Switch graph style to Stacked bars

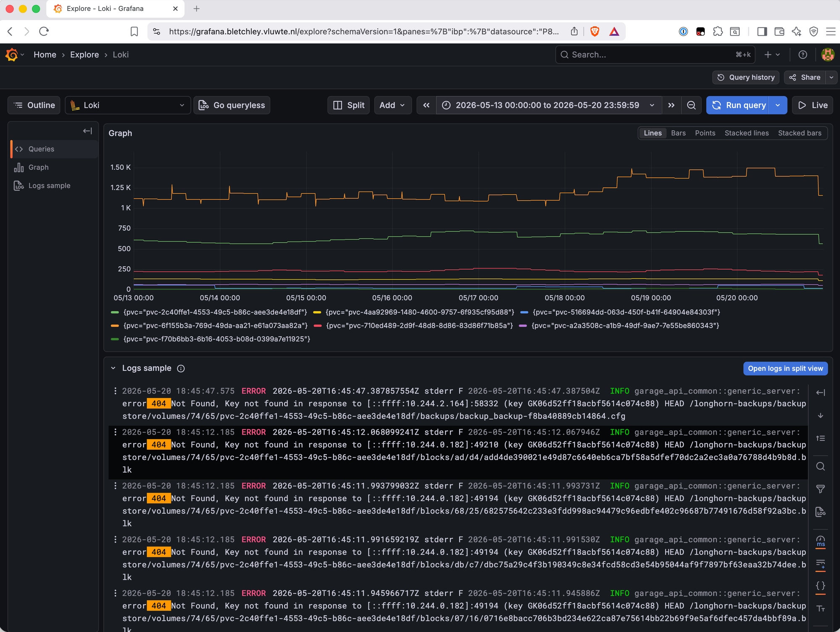point(799,133)
